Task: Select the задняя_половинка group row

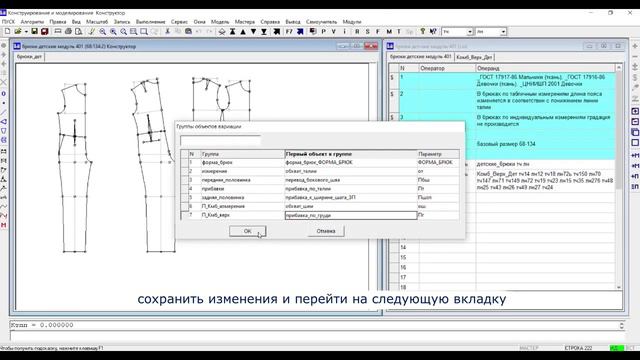Action: [320, 198]
